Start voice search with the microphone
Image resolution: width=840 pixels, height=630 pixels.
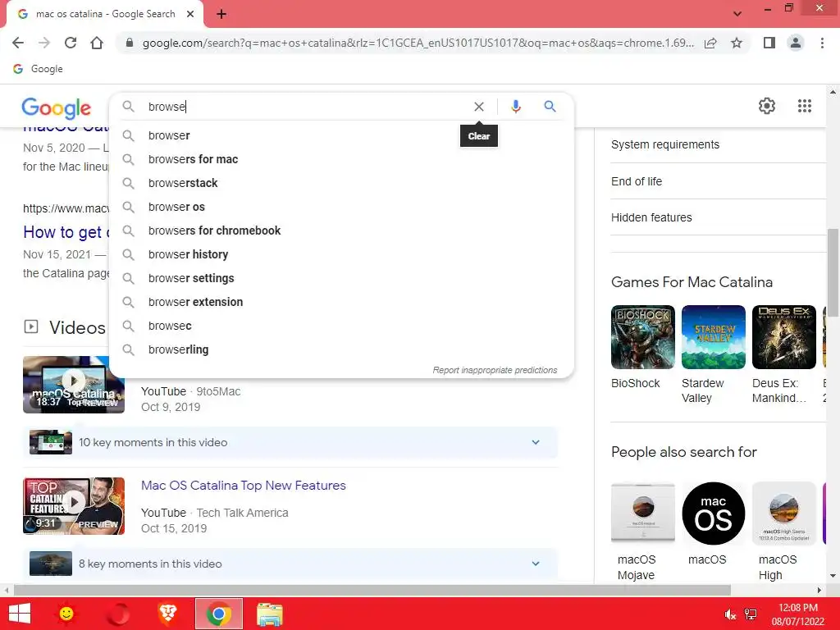515,107
